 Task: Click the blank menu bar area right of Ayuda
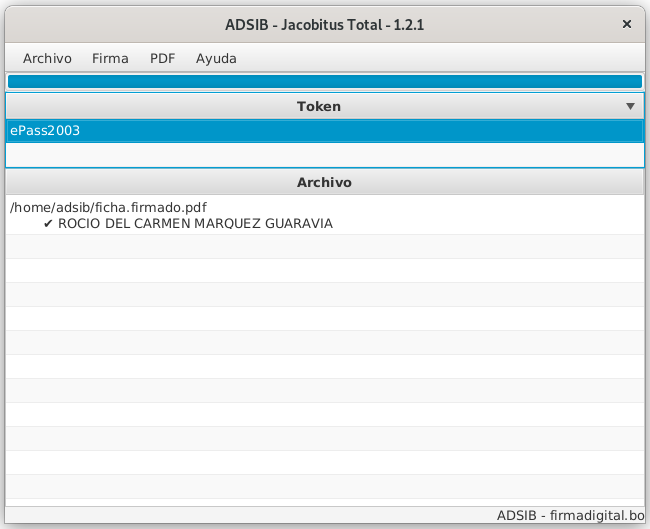pos(440,58)
